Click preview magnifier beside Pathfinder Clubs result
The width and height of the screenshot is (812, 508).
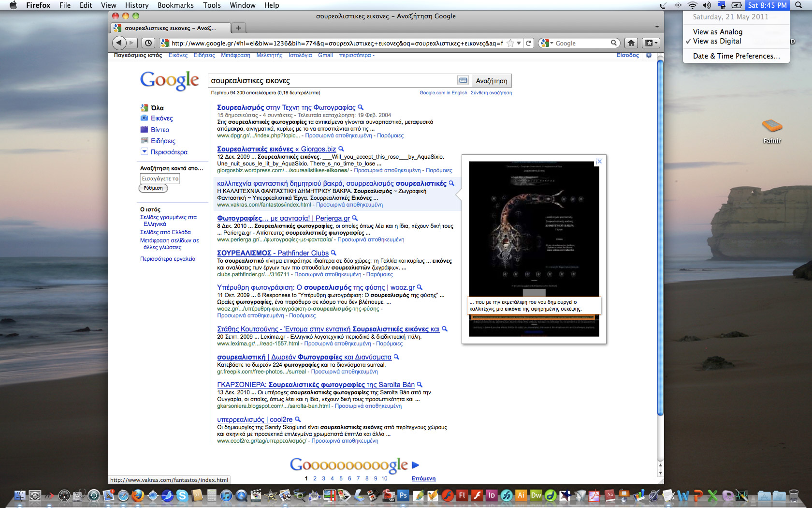tap(333, 253)
